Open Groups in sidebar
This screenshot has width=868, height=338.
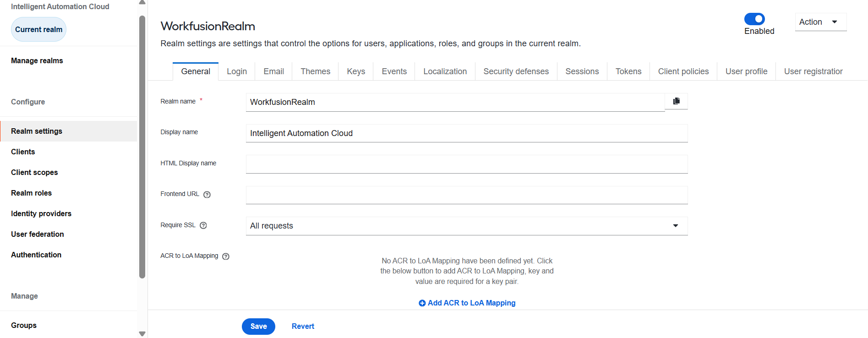[x=69, y=326]
